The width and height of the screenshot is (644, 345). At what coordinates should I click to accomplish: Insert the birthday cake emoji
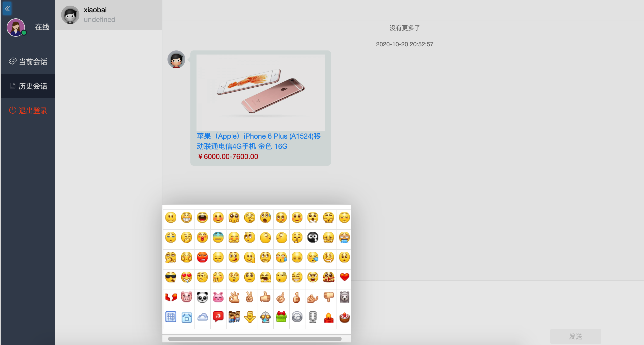click(344, 317)
